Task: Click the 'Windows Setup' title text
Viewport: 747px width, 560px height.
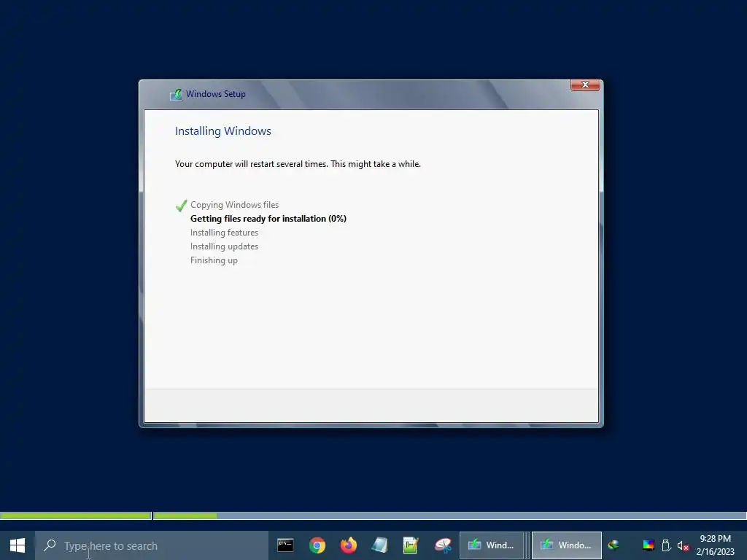Action: point(216,94)
